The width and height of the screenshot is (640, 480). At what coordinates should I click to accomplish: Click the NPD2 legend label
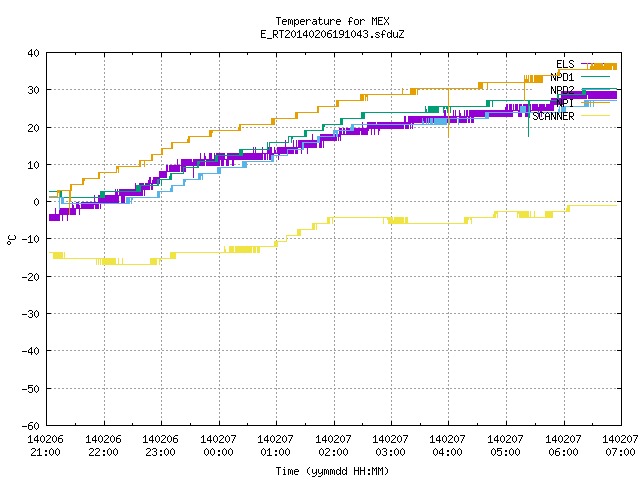pos(562,90)
